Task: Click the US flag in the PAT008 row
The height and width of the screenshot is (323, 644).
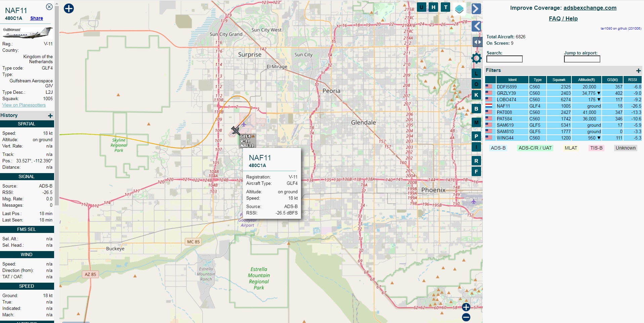Action: click(x=489, y=112)
